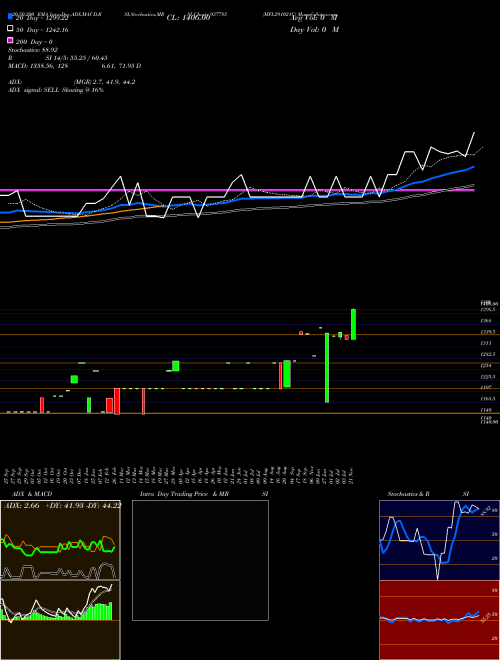Click the 1339.5 price axis label
The width and height of the screenshot is (500, 660).
(x=488, y=332)
